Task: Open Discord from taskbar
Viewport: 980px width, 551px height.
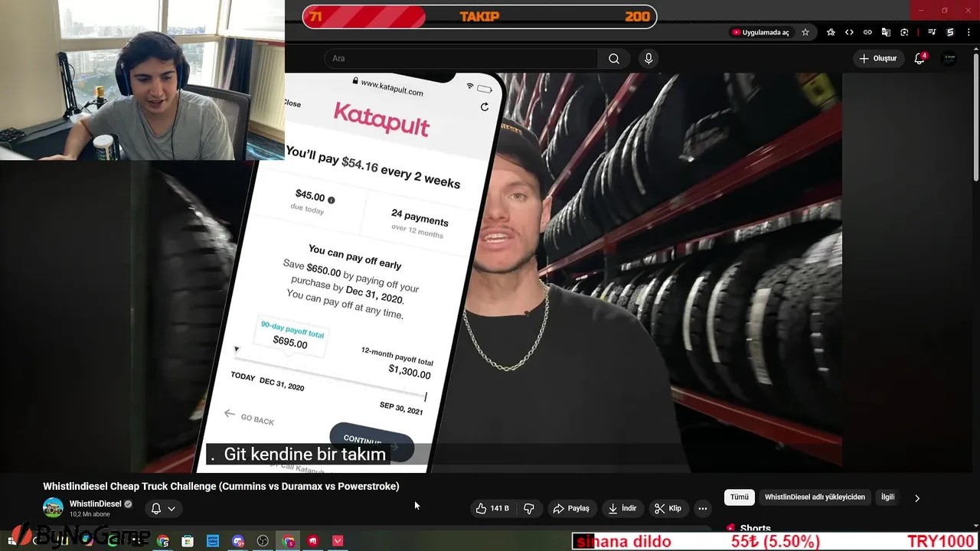Action: pos(238,541)
